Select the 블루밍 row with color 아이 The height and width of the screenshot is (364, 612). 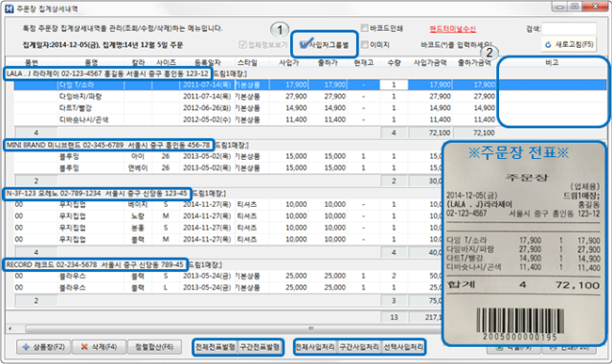[228, 156]
